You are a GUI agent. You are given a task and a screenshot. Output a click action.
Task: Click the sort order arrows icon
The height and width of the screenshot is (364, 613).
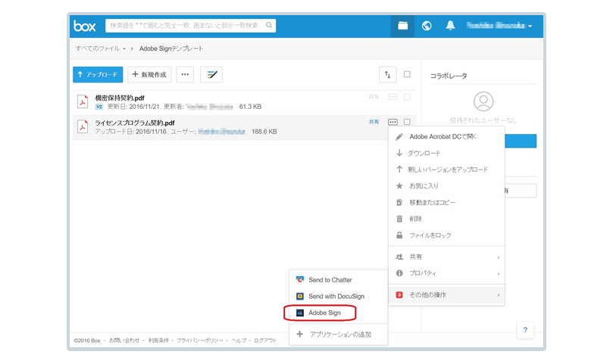(x=388, y=74)
